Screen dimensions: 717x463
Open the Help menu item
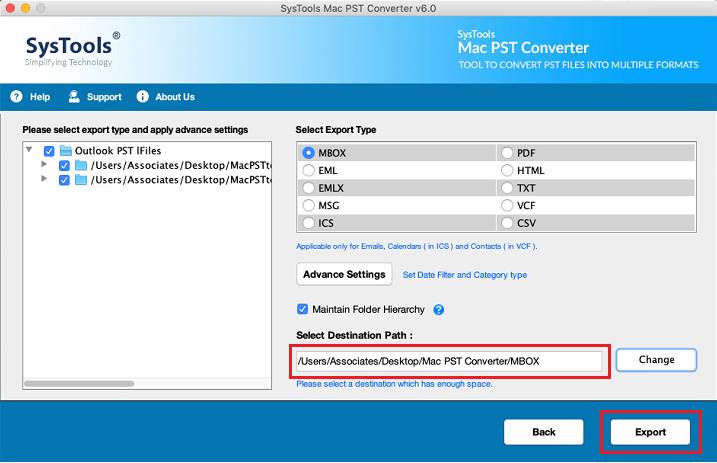40,97
